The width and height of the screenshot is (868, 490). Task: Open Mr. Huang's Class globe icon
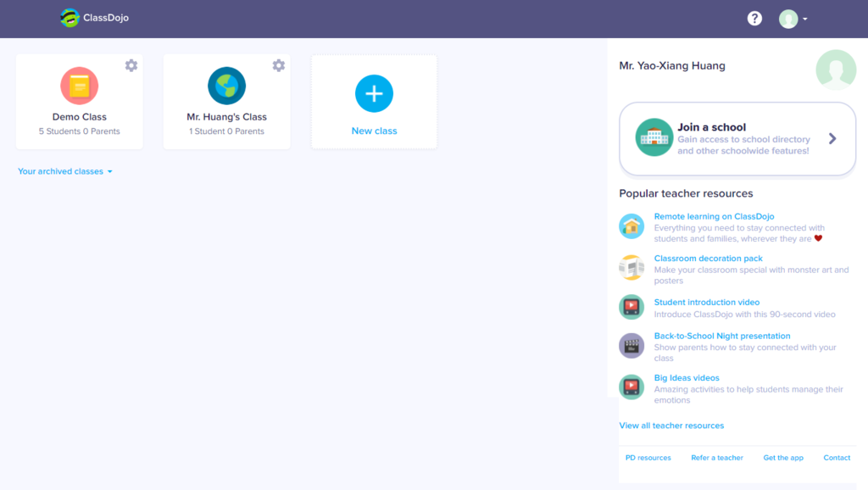pyautogui.click(x=226, y=86)
